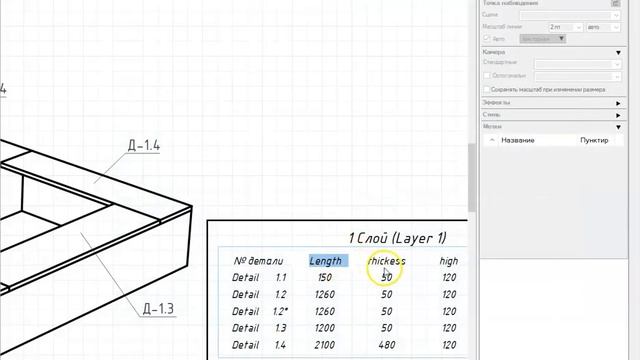
Task: Click thickness '50' in the Detail 1.2 row
Action: tap(387, 295)
